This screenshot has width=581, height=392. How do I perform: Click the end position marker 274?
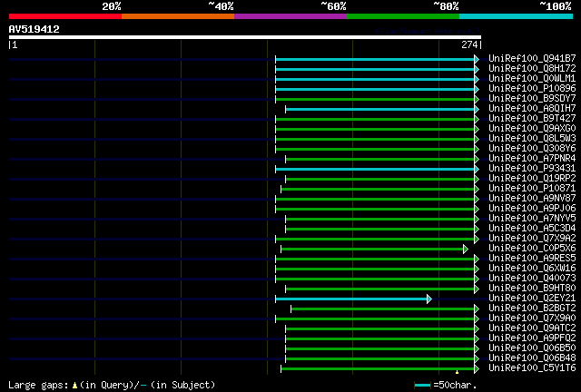[469, 44]
